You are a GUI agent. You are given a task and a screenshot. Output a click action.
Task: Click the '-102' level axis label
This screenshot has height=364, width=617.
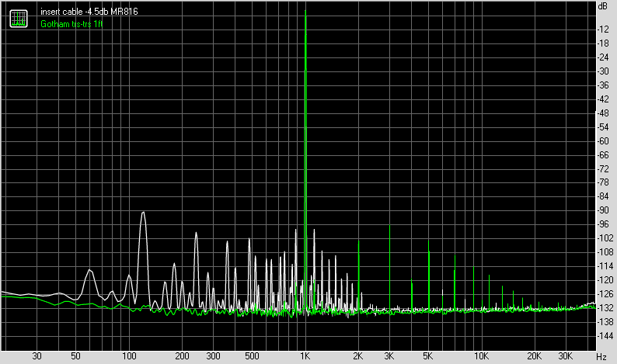(x=605, y=238)
